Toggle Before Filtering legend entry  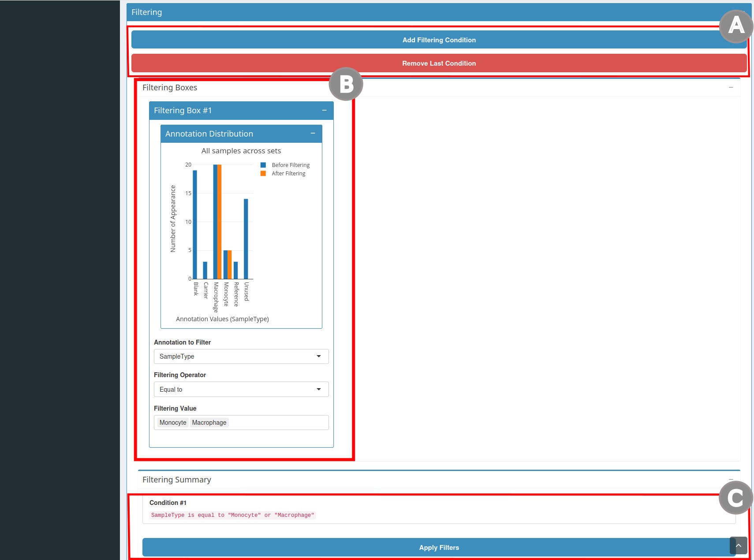click(x=285, y=165)
